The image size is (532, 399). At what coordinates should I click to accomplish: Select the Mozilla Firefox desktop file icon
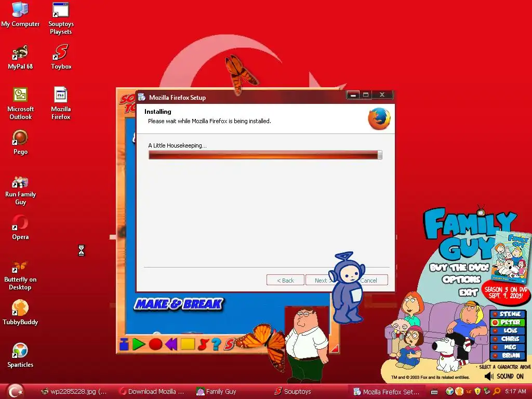(x=61, y=103)
